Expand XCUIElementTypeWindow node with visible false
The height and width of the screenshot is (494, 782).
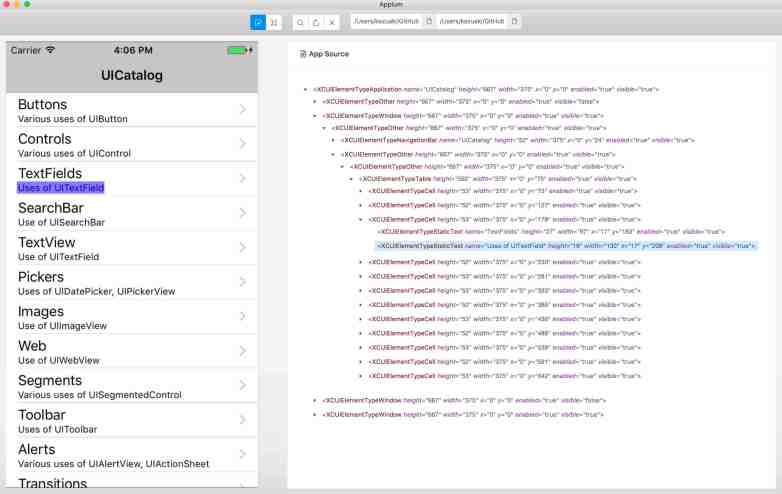pos(315,400)
